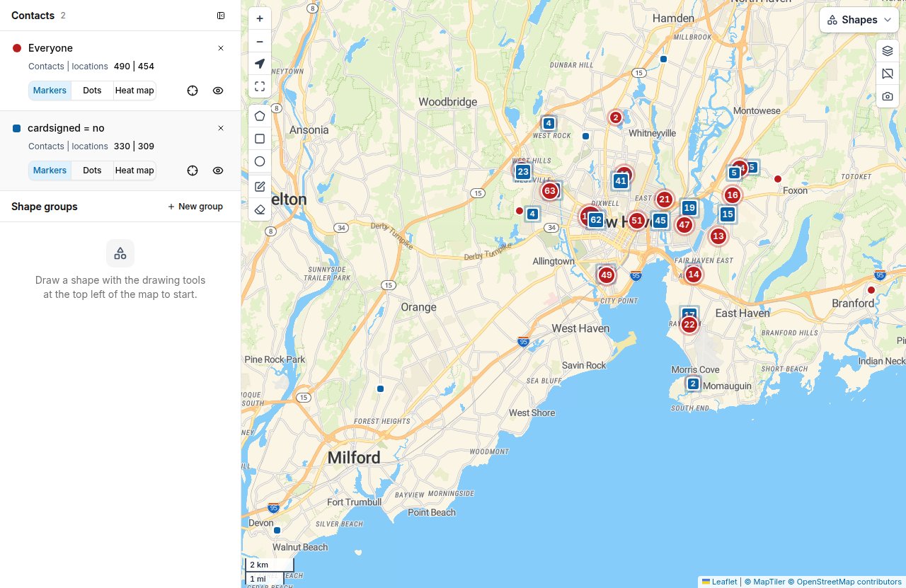
Task: Center map on Everyone layer
Action: 193,91
